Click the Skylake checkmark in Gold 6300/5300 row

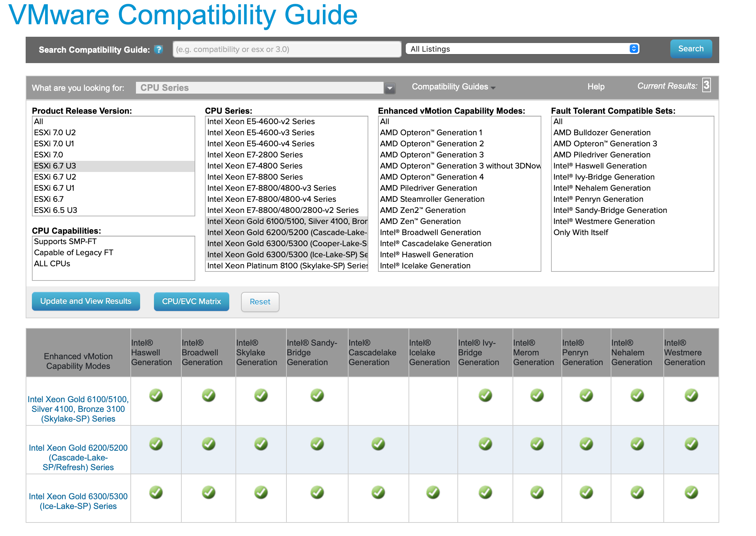tap(261, 492)
